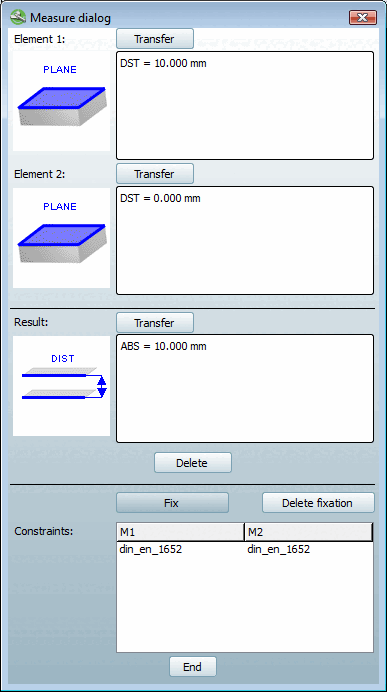Viewport: 387px width, 692px height.
Task: Click the ABS = 10.000 mm result field
Action: tap(245, 388)
